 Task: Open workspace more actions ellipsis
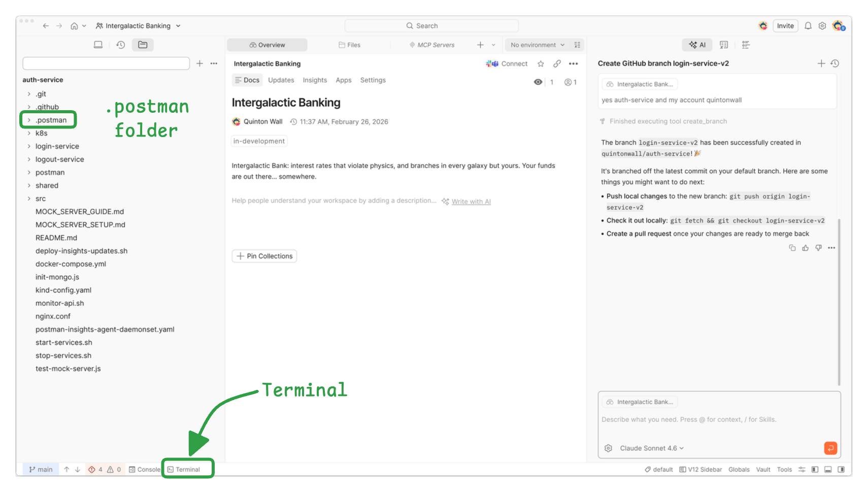pos(573,63)
